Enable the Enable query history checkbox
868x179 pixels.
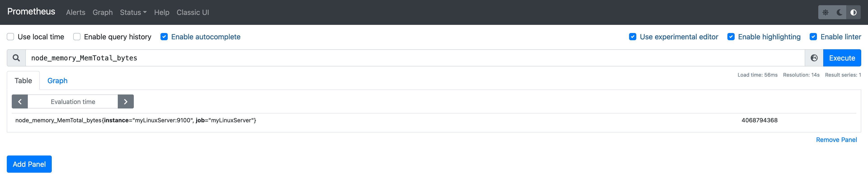click(x=76, y=36)
